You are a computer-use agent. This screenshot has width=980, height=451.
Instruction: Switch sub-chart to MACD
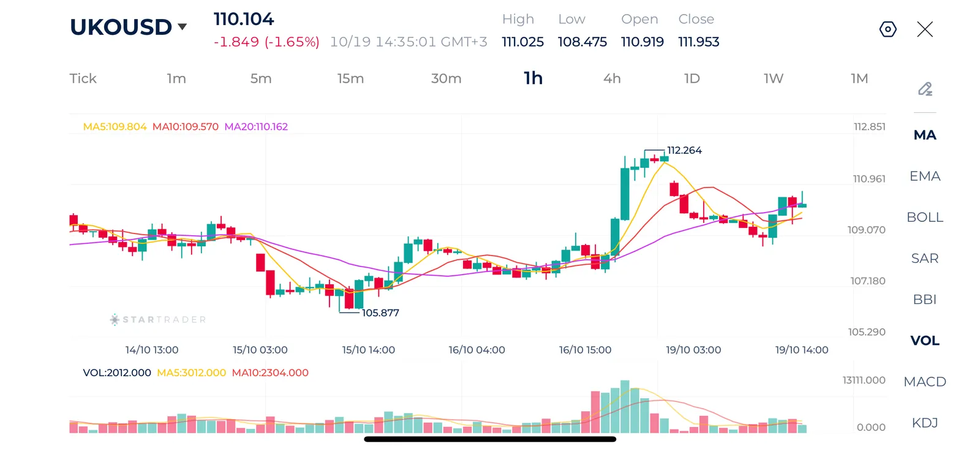pyautogui.click(x=925, y=382)
